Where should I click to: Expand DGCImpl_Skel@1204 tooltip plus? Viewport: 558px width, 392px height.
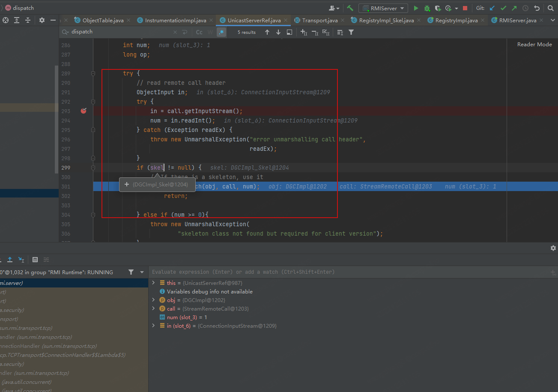point(127,184)
